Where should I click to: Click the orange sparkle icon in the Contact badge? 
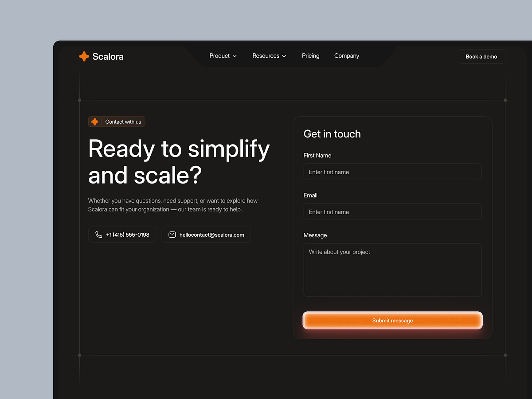(x=94, y=121)
